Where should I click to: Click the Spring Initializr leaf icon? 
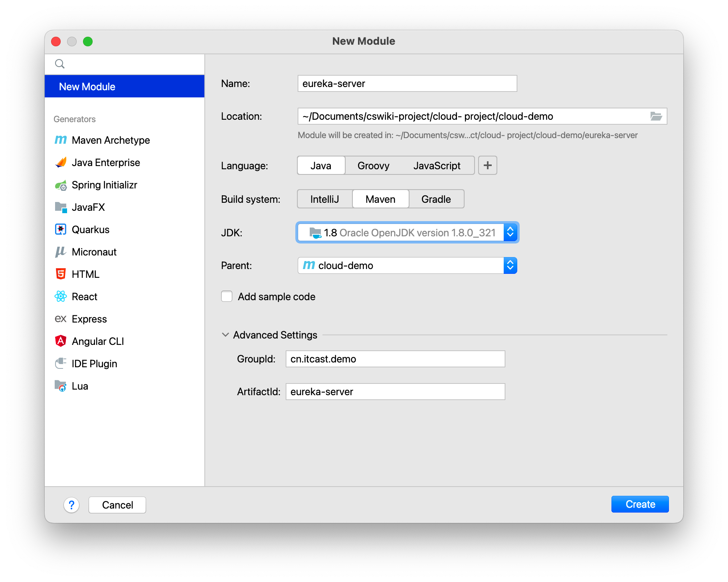tap(61, 185)
